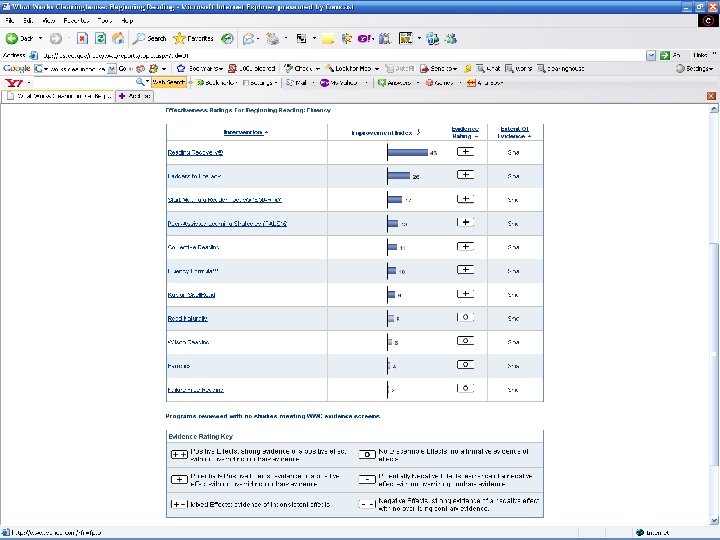Viewport: 720px width, 540px height.
Task: Open Google toolbar Bookmarks star
Action: coord(181,68)
